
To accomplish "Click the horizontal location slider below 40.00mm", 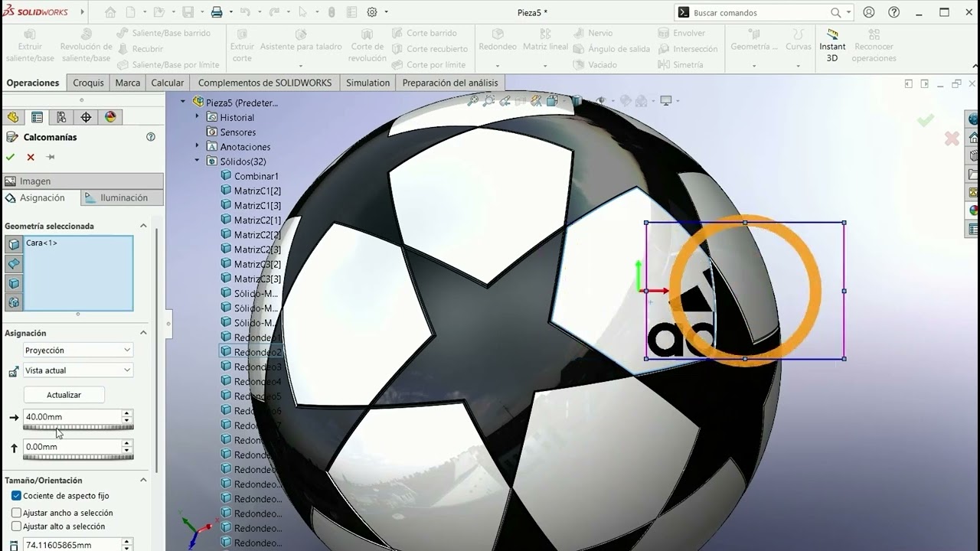I will (78, 428).
